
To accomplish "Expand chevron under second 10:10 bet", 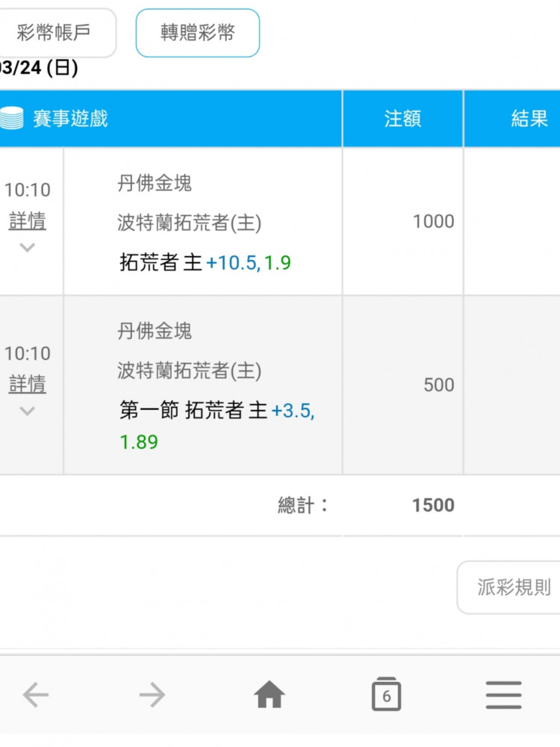I will coord(28,410).
